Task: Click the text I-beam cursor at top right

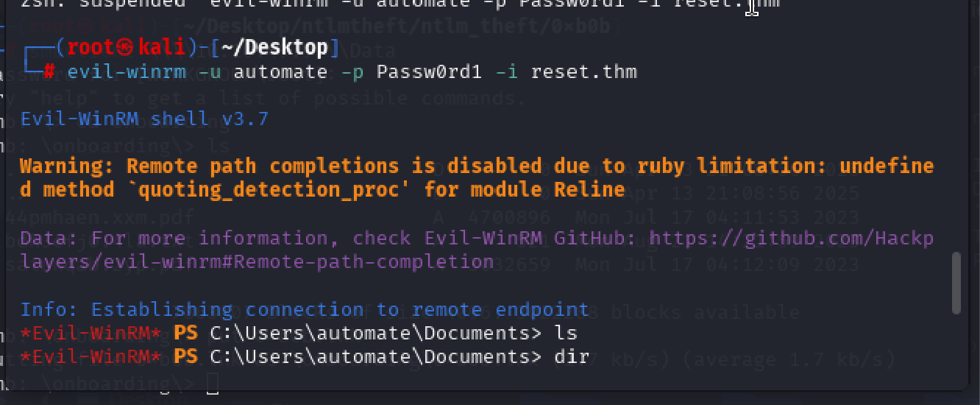Action: tap(751, 7)
